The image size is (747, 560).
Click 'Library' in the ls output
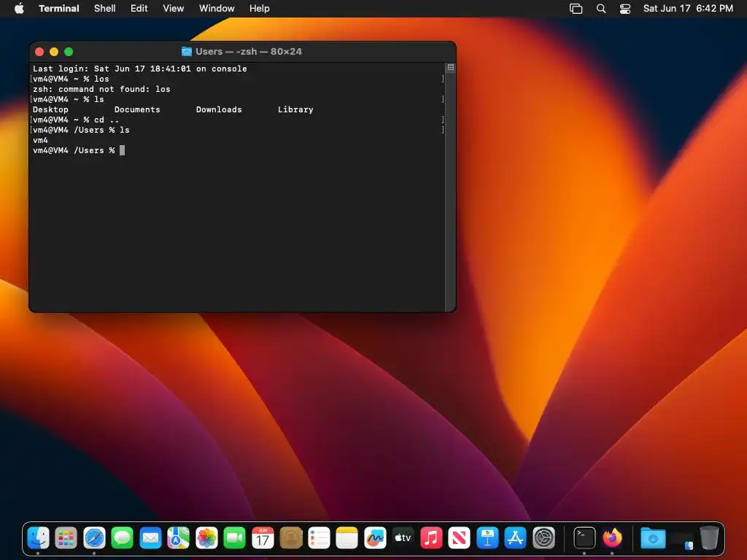(295, 109)
